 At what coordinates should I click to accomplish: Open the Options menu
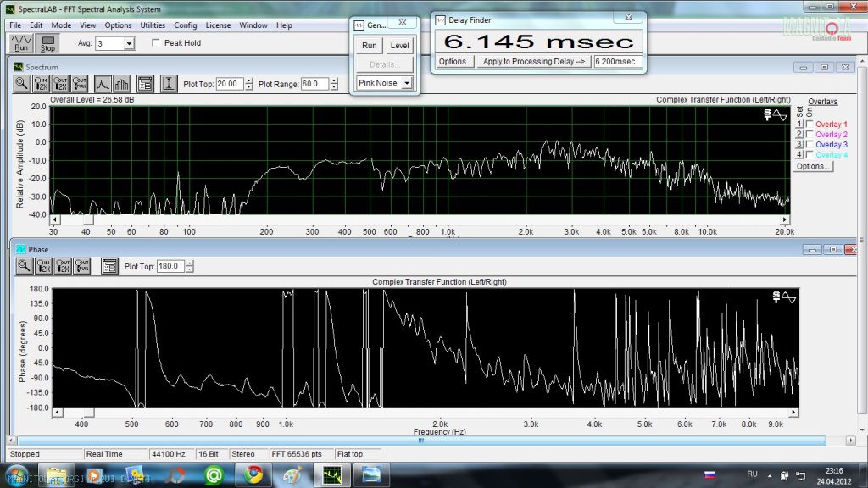118,25
